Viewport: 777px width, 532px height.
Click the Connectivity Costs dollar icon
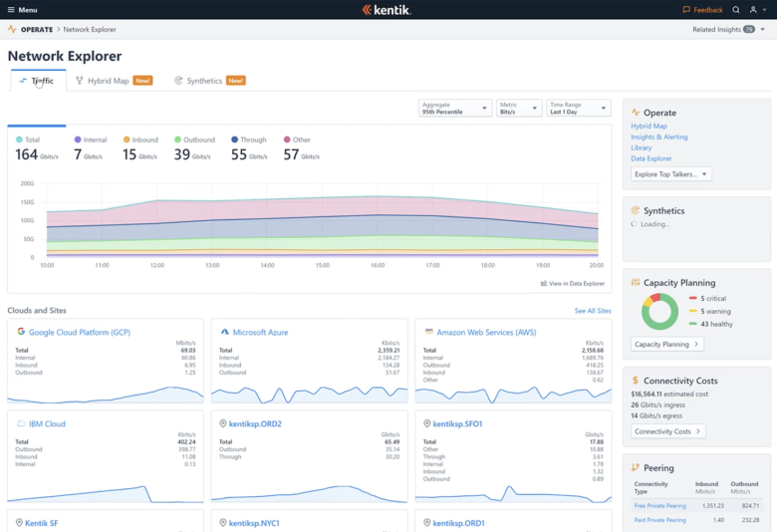(x=636, y=381)
